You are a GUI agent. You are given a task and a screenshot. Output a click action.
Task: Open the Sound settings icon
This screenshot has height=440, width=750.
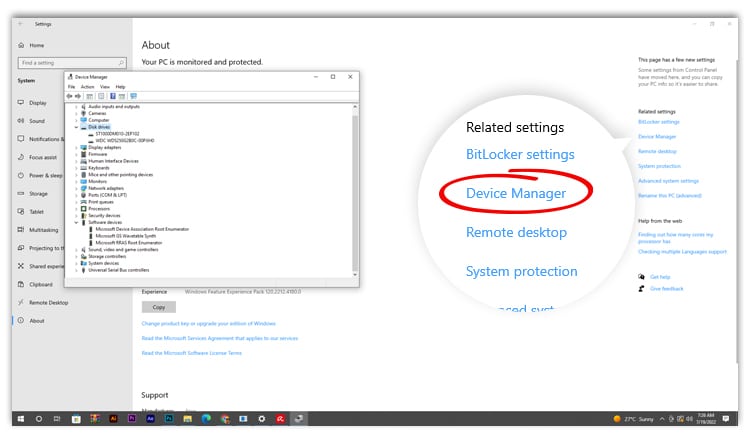[21, 121]
